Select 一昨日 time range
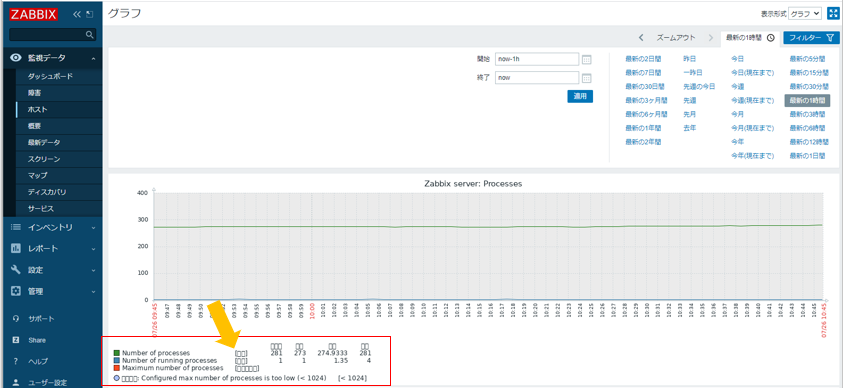This screenshot has height=388, width=843. 693,72
